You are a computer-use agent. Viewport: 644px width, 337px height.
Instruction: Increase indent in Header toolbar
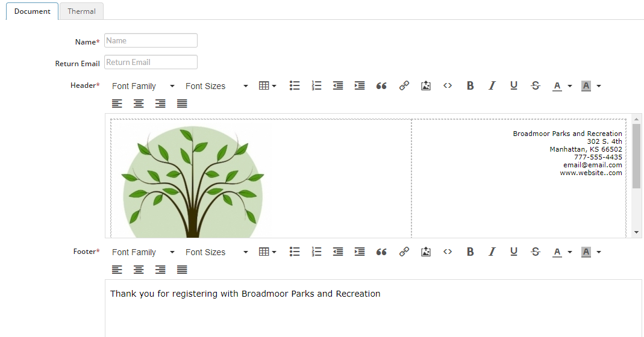point(360,85)
